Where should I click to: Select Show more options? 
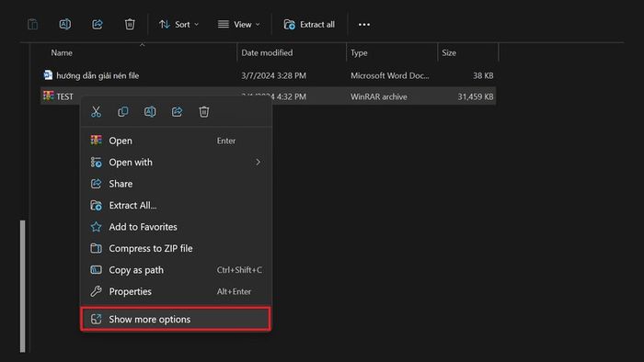176,319
